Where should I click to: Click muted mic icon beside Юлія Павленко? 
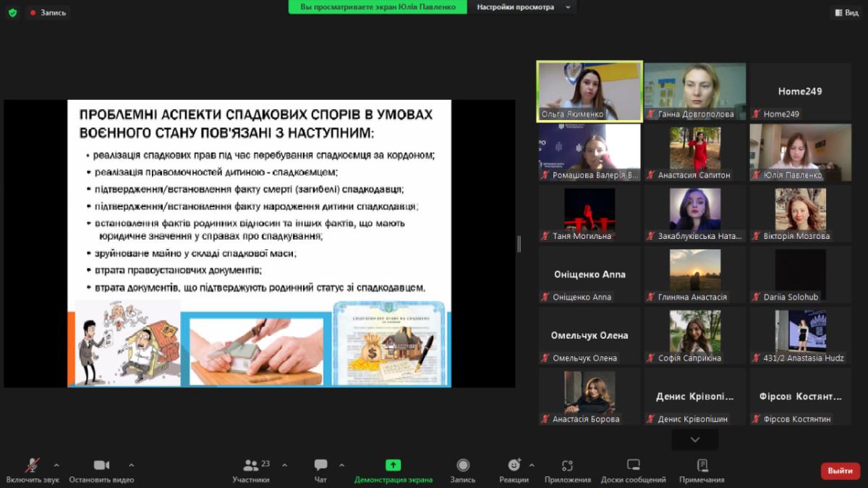757,175
